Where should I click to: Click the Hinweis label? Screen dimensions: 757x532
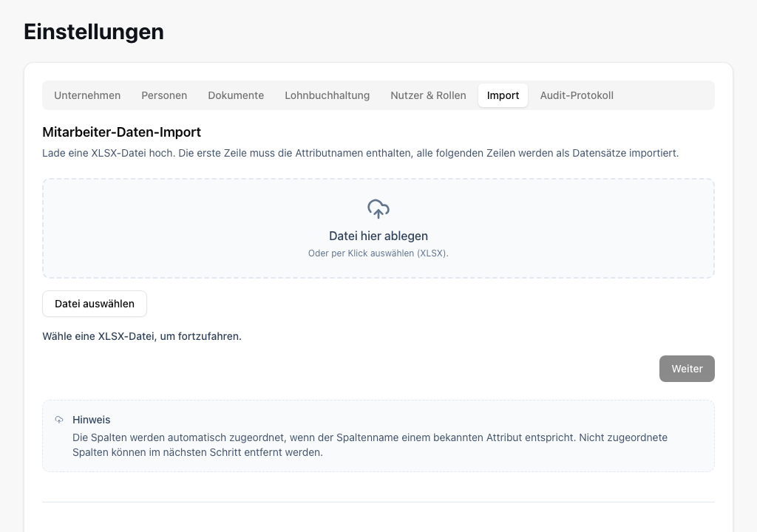[91, 420]
